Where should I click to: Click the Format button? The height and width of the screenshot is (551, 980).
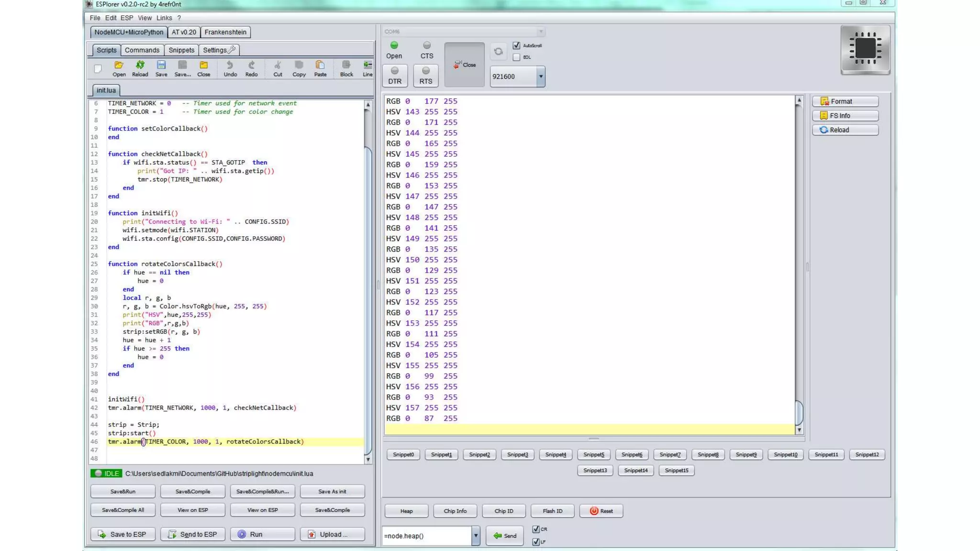pos(845,101)
